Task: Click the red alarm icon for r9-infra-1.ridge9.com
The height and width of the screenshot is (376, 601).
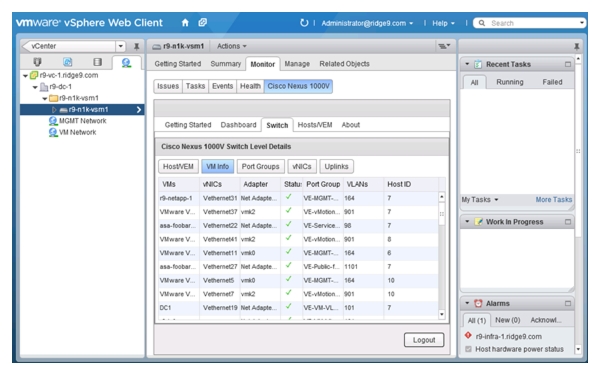Action: (x=468, y=335)
